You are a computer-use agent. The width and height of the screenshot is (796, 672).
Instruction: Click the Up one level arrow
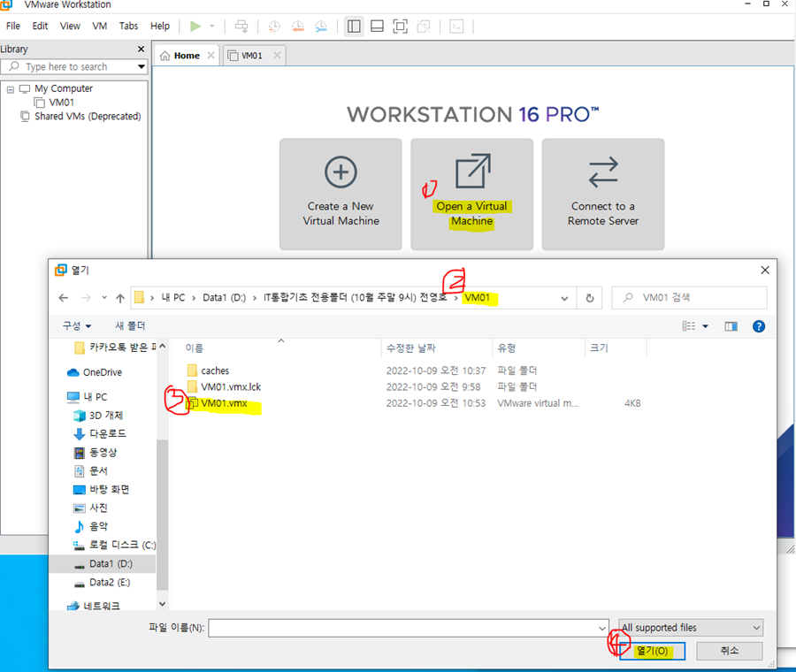click(119, 298)
